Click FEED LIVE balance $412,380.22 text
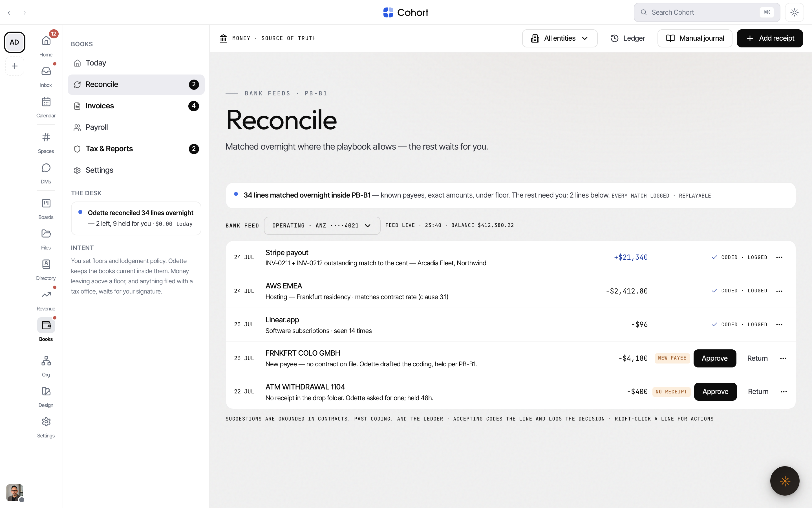This screenshot has height=508, width=812. 449,225
